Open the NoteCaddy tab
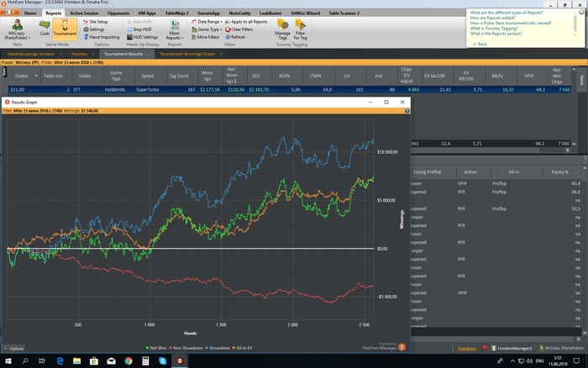This screenshot has height=368, width=588. [x=239, y=13]
